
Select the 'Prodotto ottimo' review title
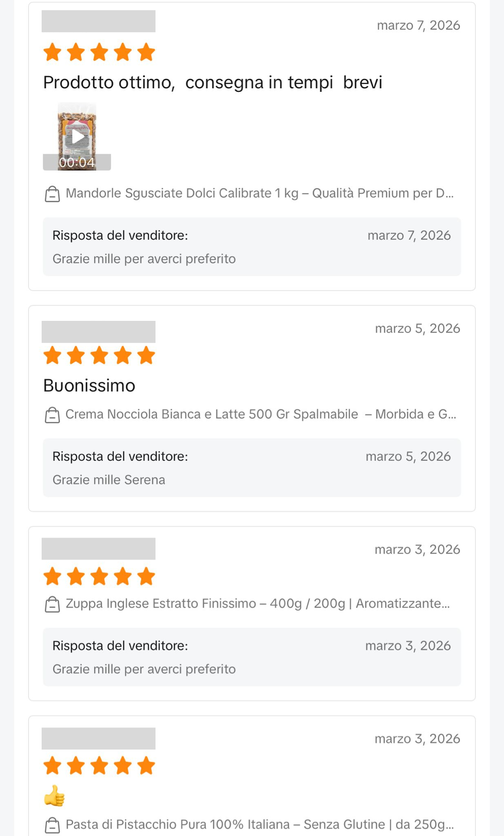(x=213, y=82)
